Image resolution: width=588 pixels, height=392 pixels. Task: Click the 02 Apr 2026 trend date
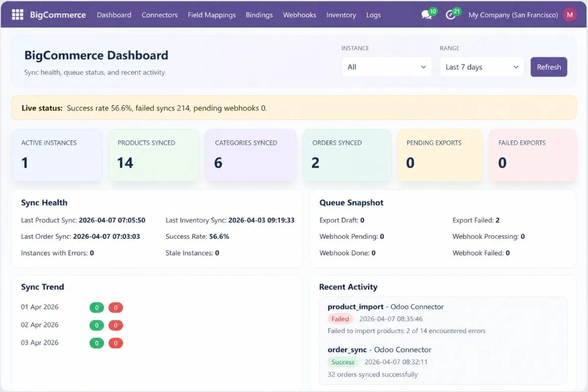click(x=40, y=325)
